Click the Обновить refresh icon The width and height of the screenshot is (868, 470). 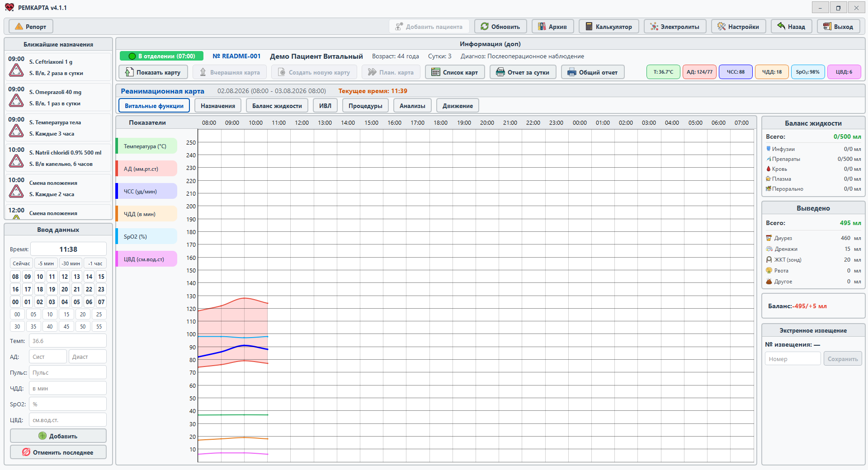(485, 27)
